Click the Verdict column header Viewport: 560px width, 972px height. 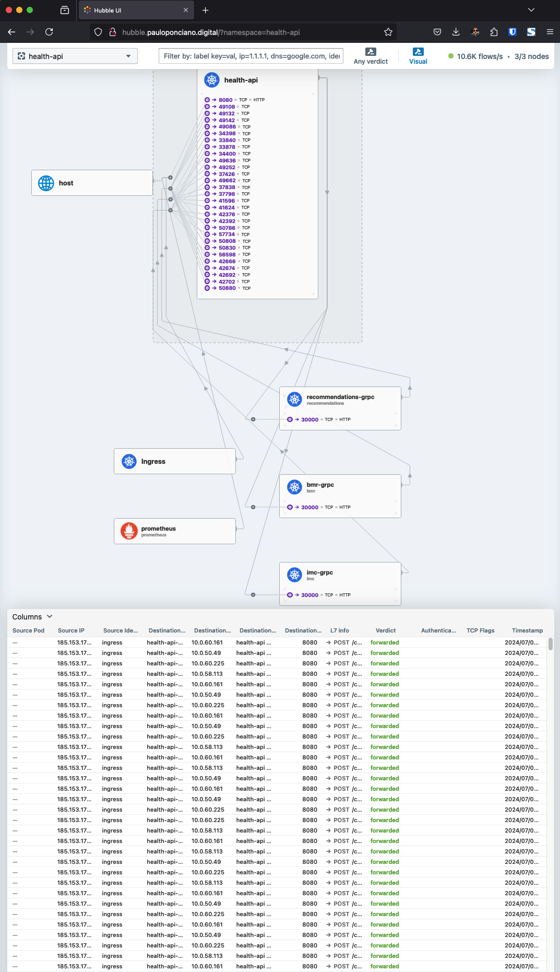386,630
